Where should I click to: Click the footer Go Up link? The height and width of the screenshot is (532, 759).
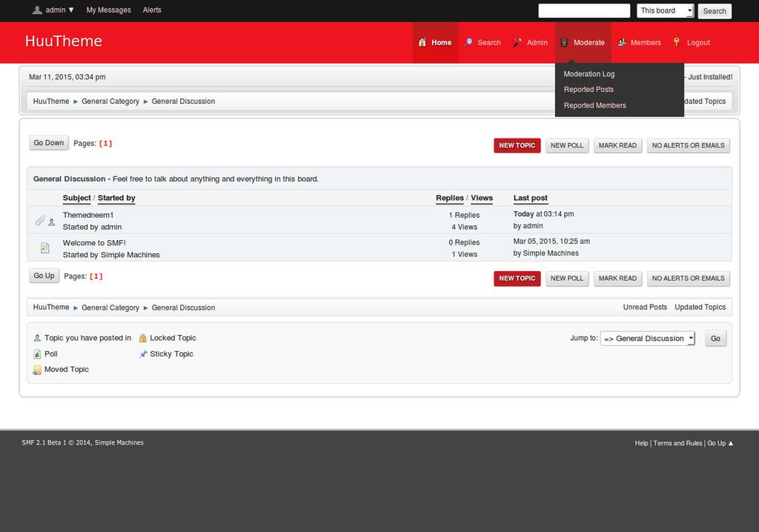tap(720, 443)
